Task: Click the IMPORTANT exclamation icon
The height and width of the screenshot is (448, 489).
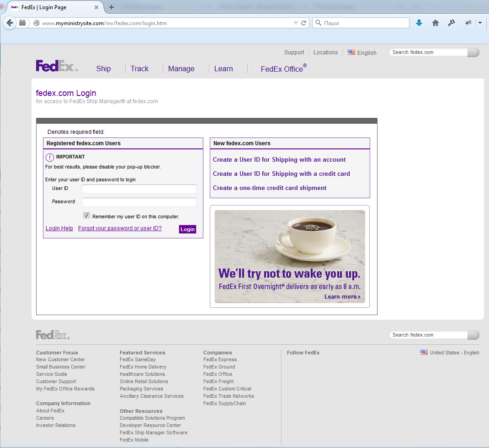Action: coord(50,158)
